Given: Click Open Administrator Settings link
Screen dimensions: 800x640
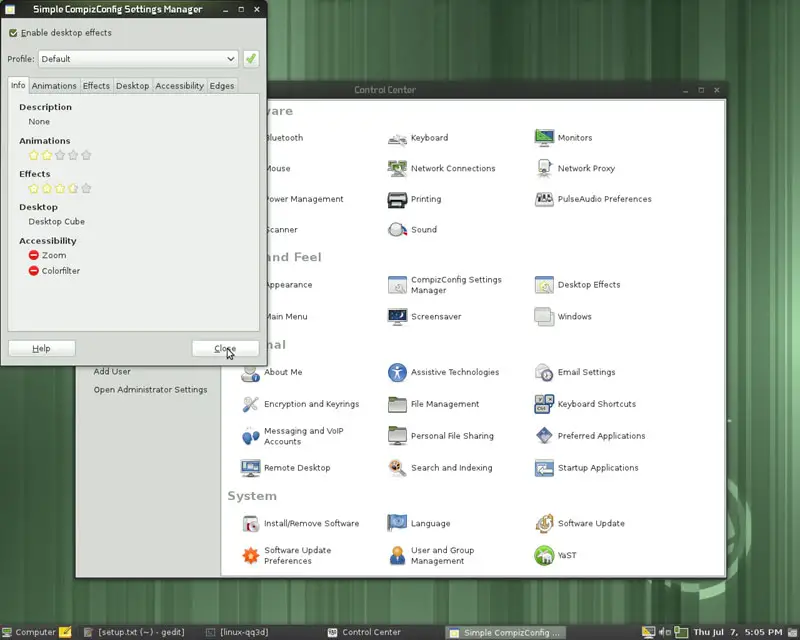Looking at the screenshot, I should (151, 389).
